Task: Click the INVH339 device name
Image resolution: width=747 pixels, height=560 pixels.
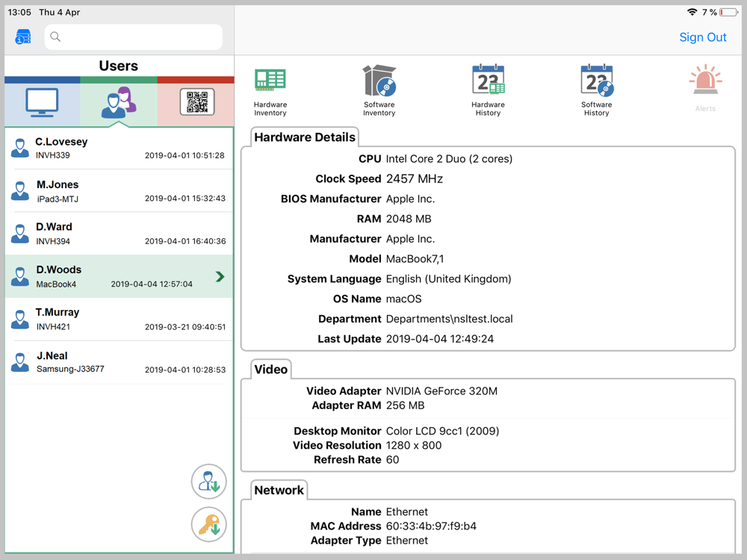Action: coord(53,155)
